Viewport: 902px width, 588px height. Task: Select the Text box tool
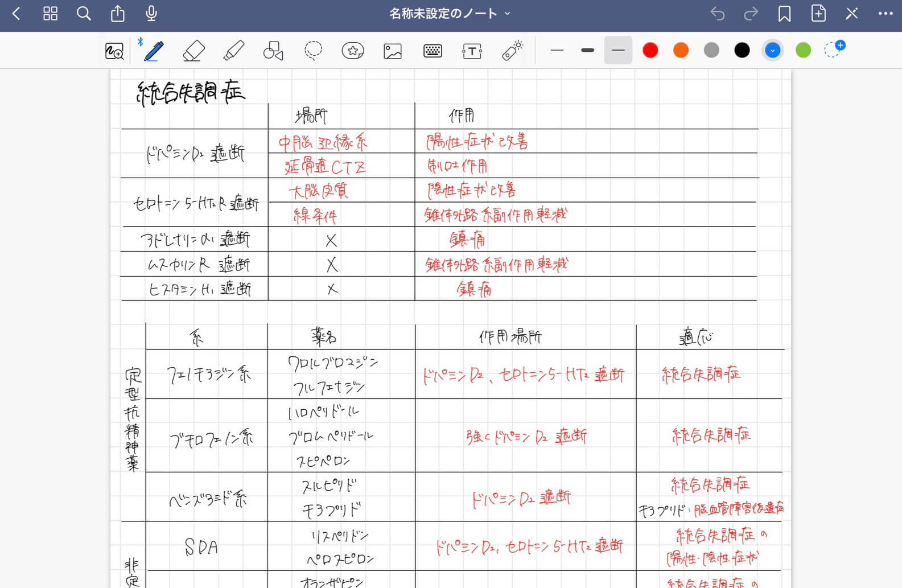472,51
